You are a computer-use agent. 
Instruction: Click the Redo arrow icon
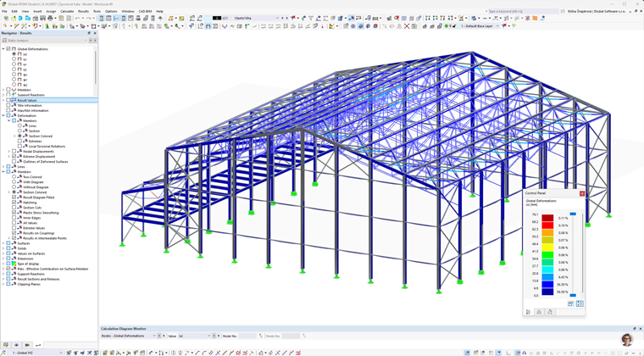88,18
